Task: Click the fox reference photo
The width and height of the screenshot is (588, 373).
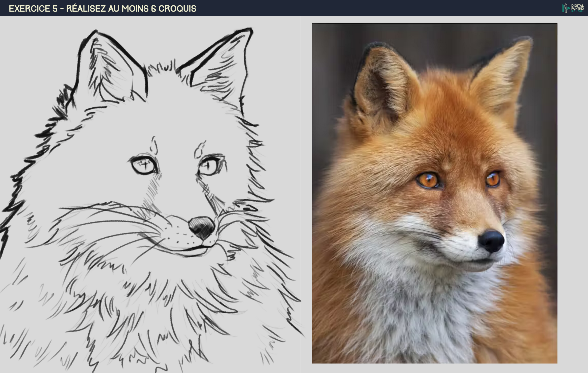Action: click(435, 193)
